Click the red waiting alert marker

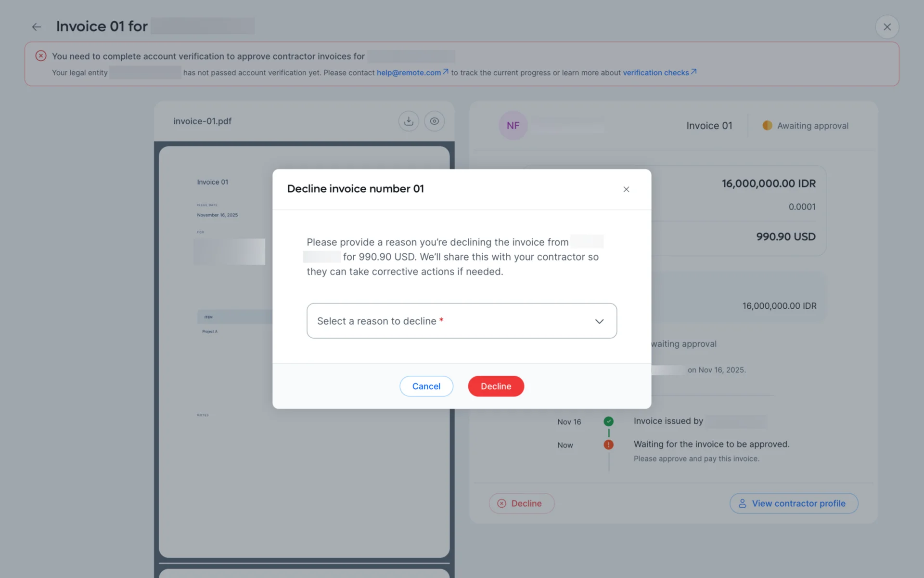[608, 445]
